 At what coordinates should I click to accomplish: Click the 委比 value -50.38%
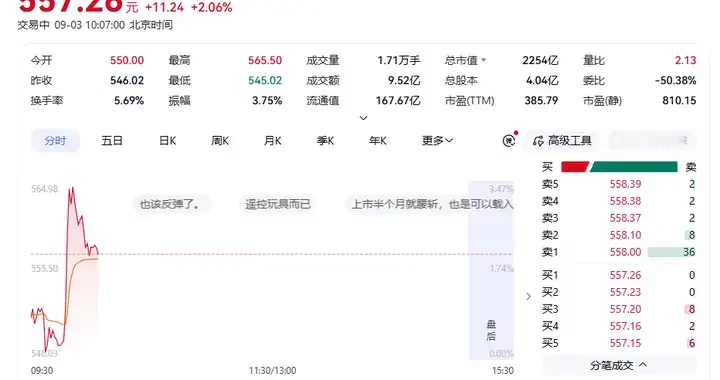point(675,80)
